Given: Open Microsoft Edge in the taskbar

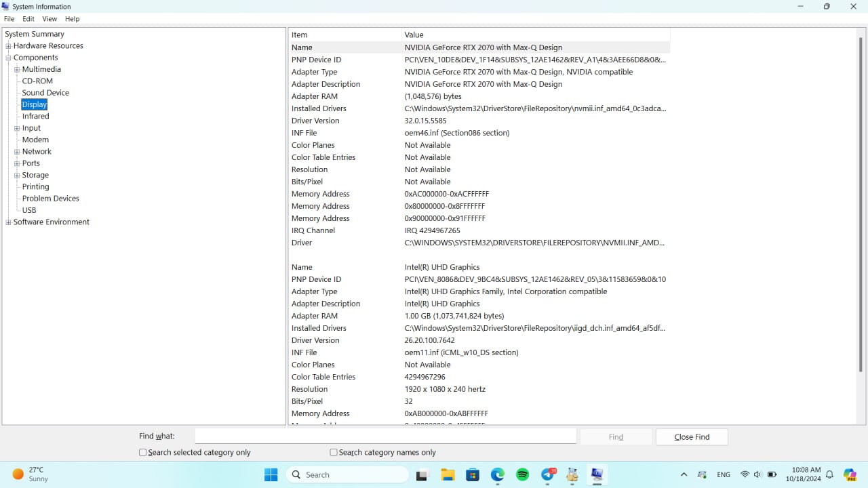Looking at the screenshot, I should coord(498,475).
